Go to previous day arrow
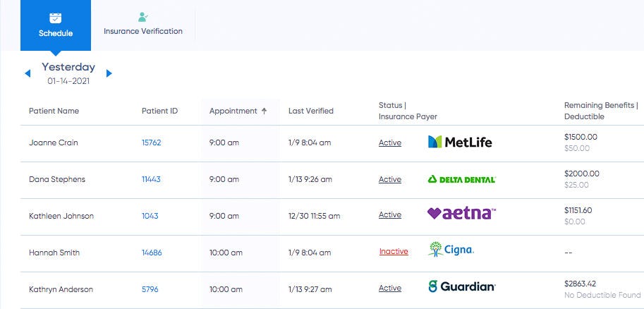This screenshot has width=644, height=309. pos(28,73)
